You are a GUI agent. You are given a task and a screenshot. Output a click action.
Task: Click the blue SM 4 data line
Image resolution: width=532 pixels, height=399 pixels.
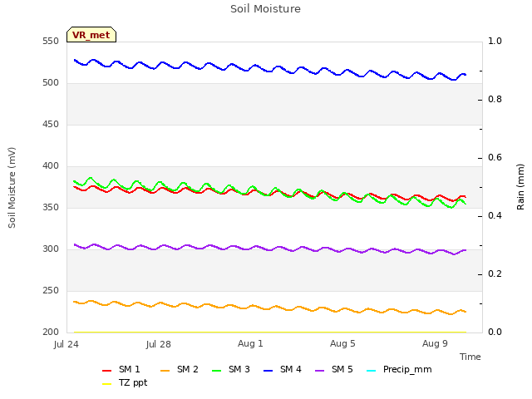[x=269, y=71]
